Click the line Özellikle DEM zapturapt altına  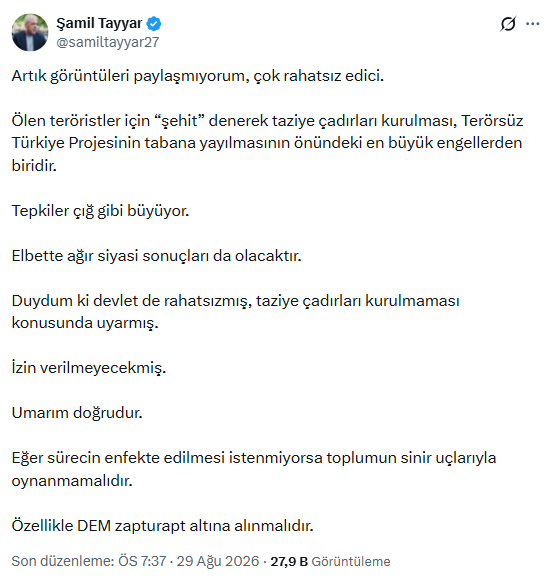pos(163,526)
